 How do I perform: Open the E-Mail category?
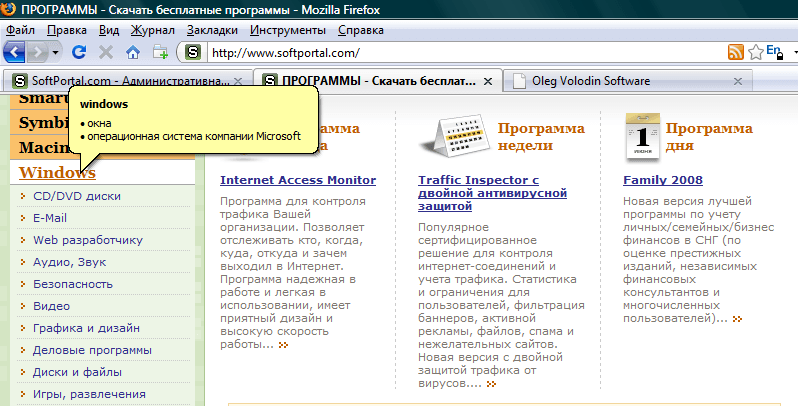(x=50, y=218)
